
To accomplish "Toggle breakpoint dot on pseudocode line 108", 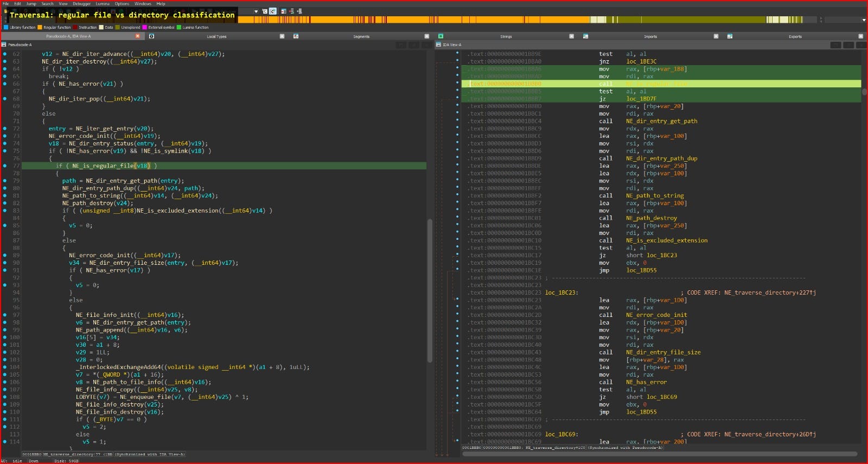I will 5,397.
